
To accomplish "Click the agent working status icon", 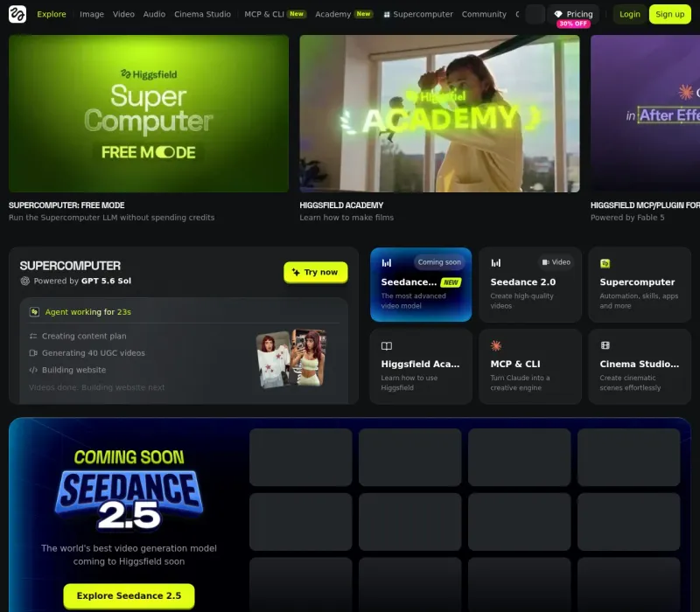I will coord(34,312).
